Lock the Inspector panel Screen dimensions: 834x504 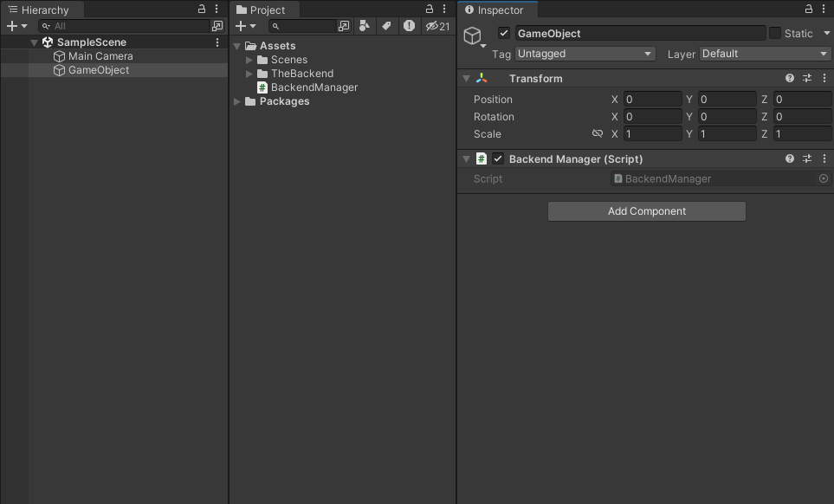click(809, 9)
